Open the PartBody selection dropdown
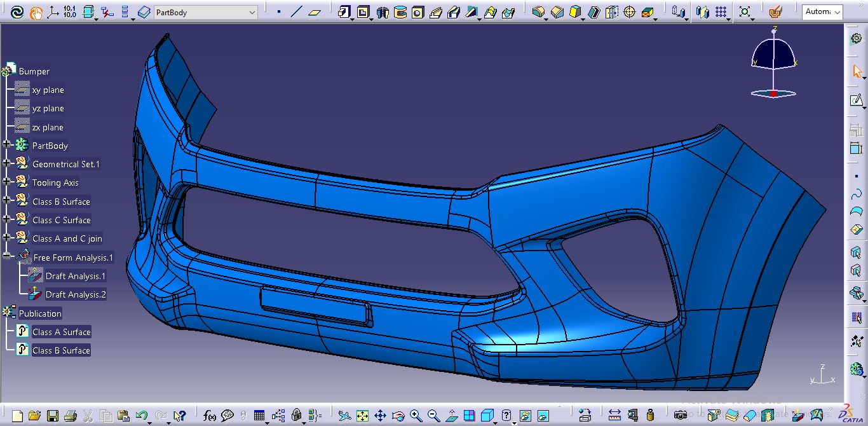868x426 pixels. pos(252,12)
